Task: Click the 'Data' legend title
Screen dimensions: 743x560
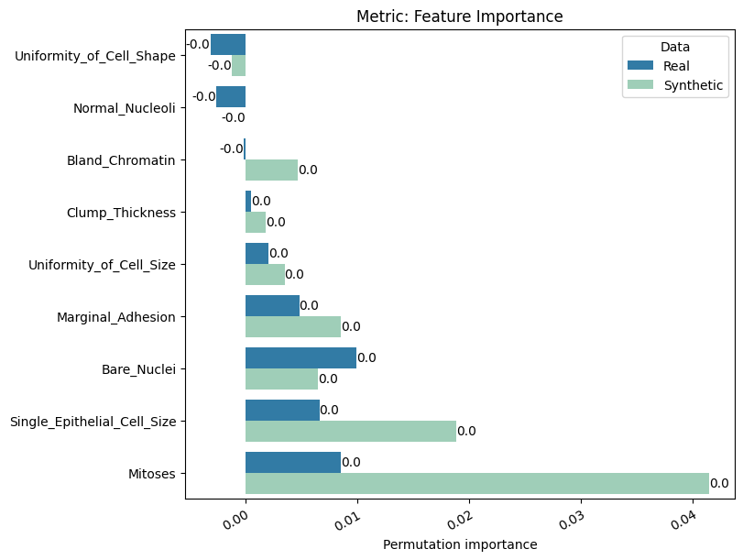Action: (675, 47)
